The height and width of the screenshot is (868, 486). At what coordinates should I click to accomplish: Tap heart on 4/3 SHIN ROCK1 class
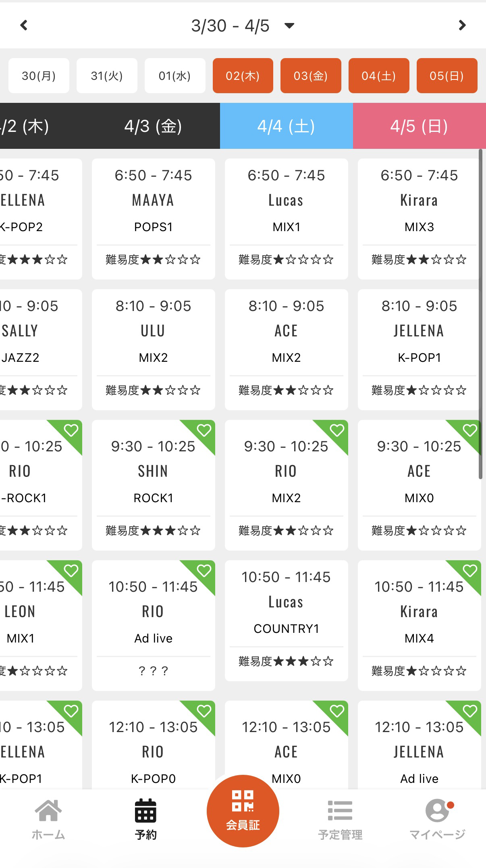click(204, 430)
